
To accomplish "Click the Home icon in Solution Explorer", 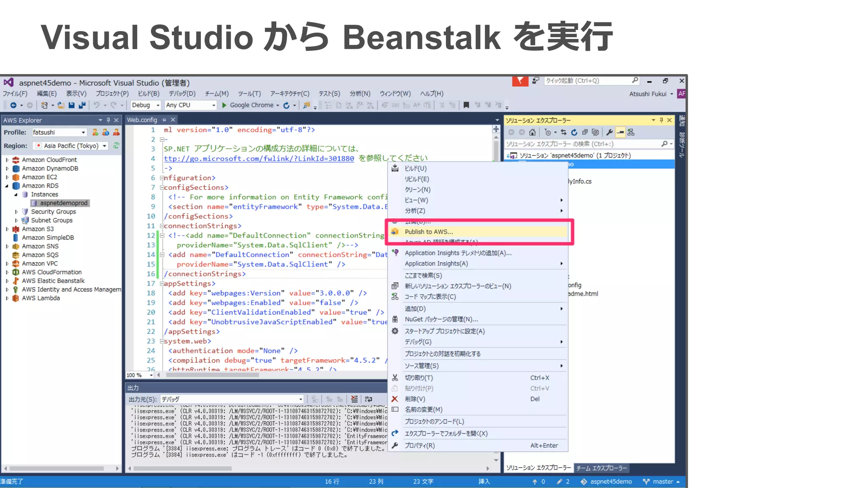I will (532, 132).
